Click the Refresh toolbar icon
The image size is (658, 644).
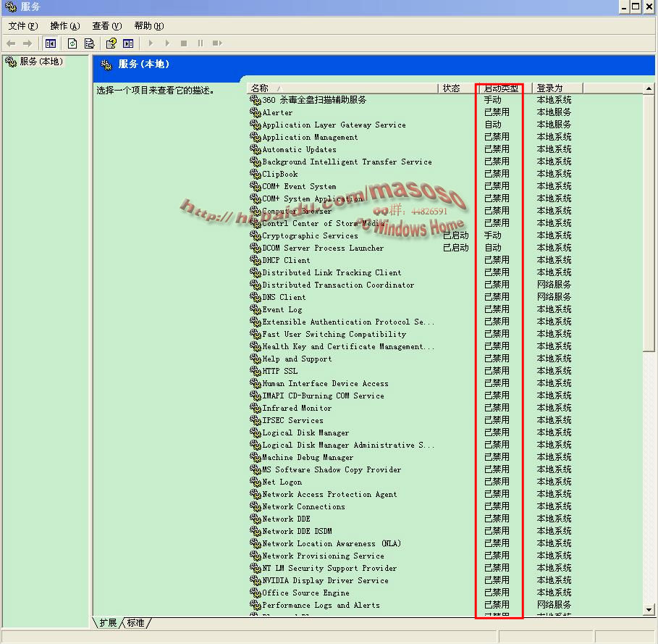click(72, 43)
